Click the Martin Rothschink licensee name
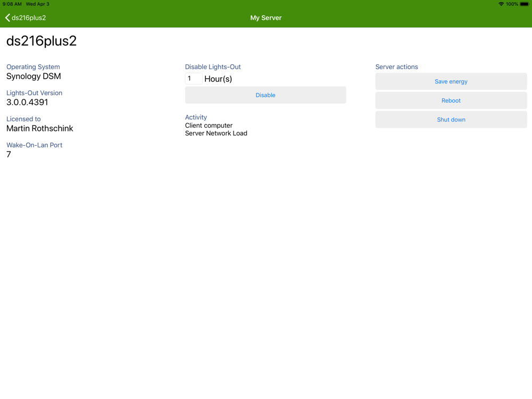The height and width of the screenshot is (399, 532). click(40, 128)
